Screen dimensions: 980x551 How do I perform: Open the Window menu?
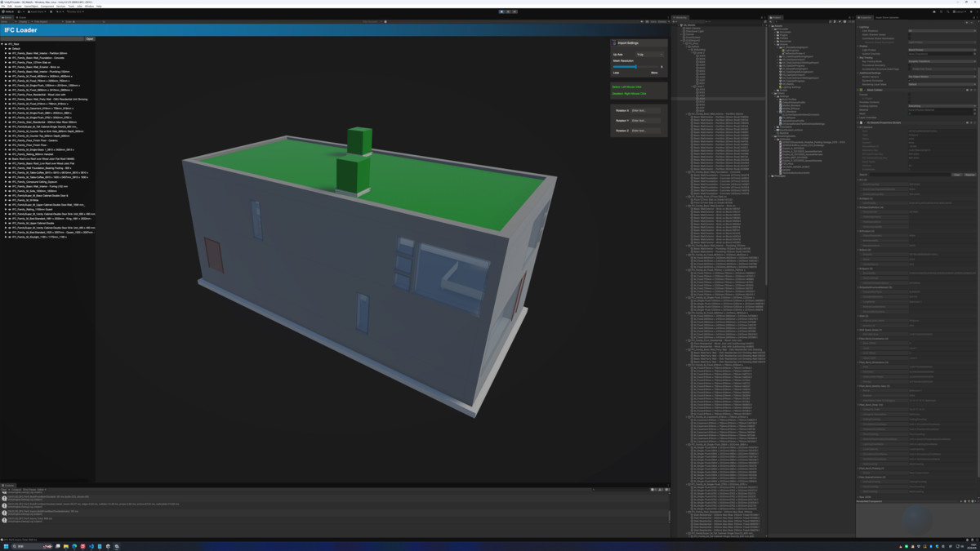pyautogui.click(x=89, y=7)
